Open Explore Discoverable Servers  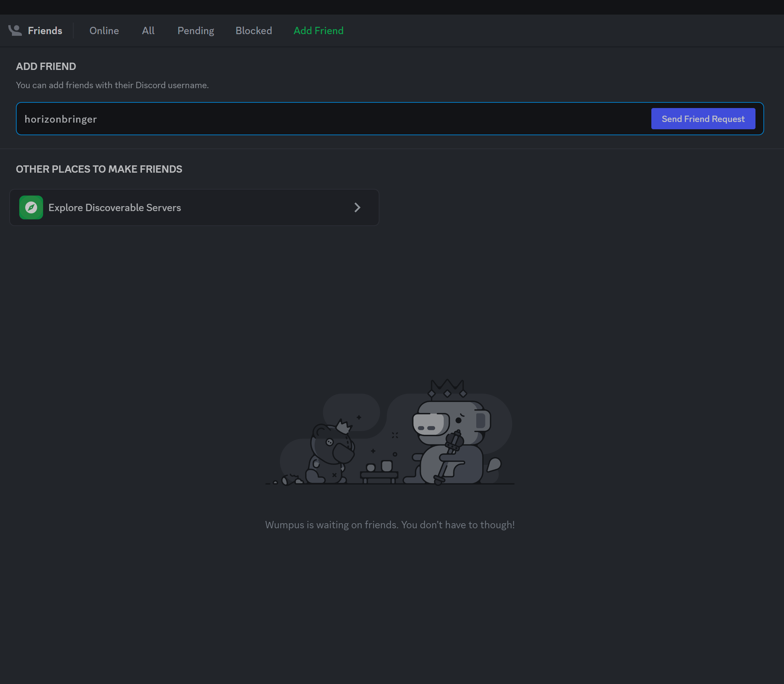click(114, 208)
